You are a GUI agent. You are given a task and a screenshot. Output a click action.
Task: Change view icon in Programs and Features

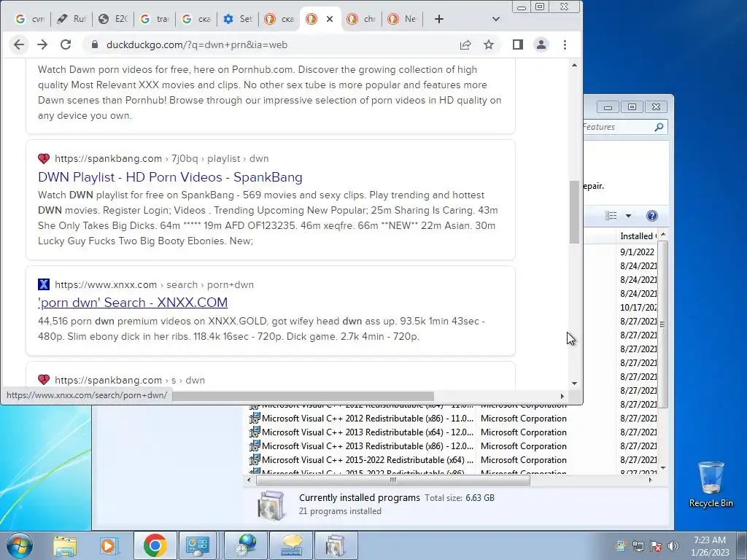tap(611, 216)
